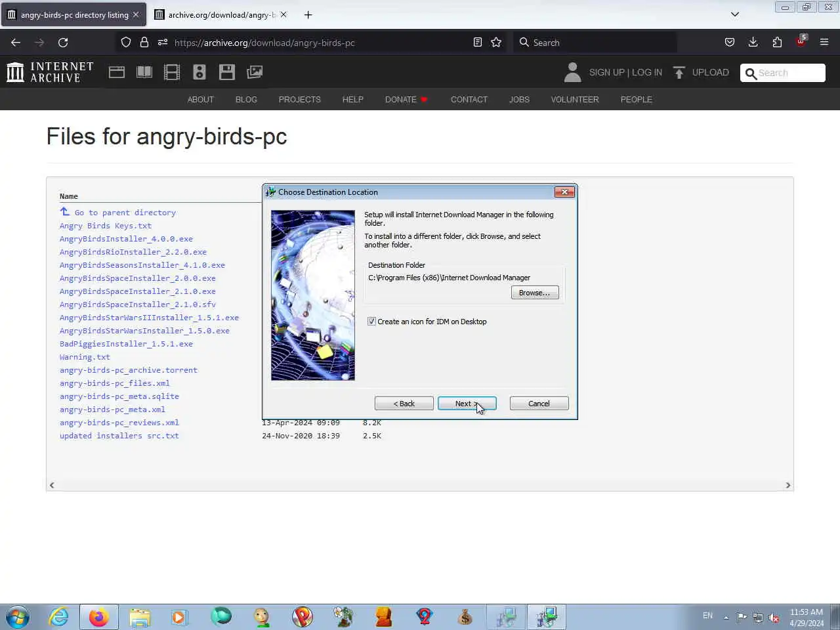Download BadPiggiesInstaller_1.5.1.exe
The height and width of the screenshot is (630, 840).
tap(126, 344)
